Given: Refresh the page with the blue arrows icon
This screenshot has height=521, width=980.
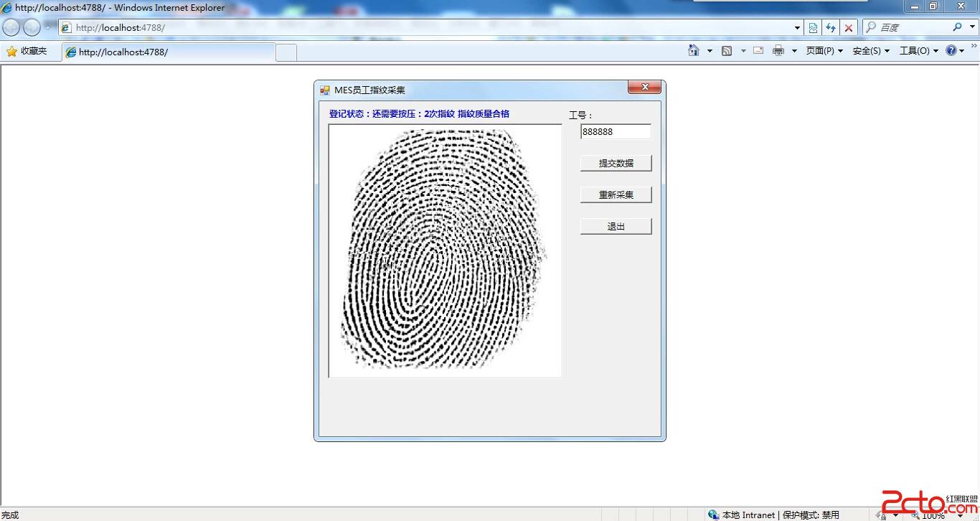Looking at the screenshot, I should click(x=831, y=27).
